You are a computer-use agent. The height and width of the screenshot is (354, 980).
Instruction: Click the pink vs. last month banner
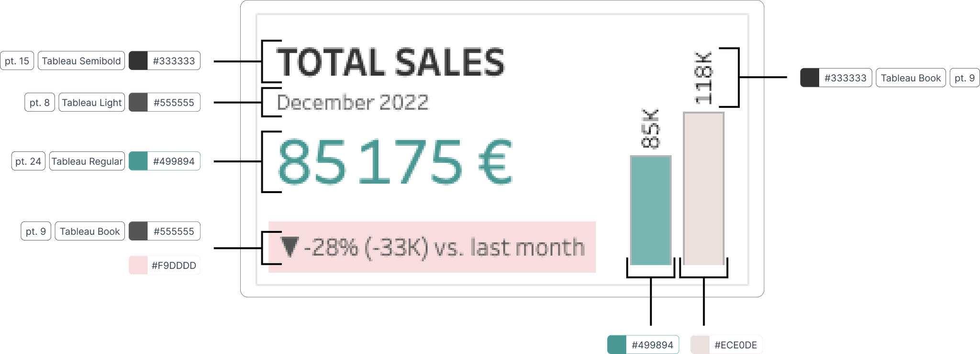pos(432,247)
